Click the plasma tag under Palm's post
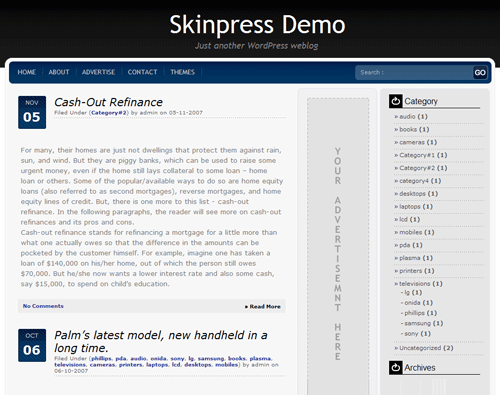The width and height of the screenshot is (500, 395). click(x=260, y=358)
